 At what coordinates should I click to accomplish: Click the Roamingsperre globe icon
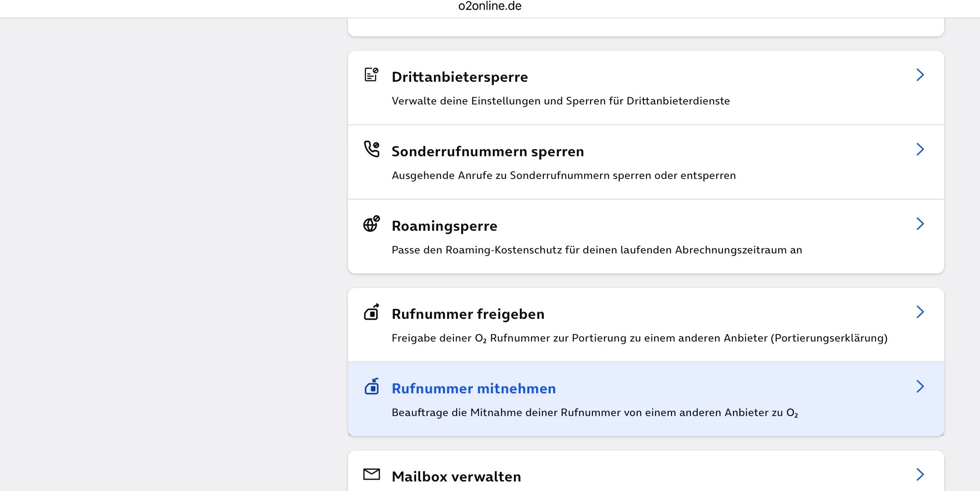click(371, 223)
